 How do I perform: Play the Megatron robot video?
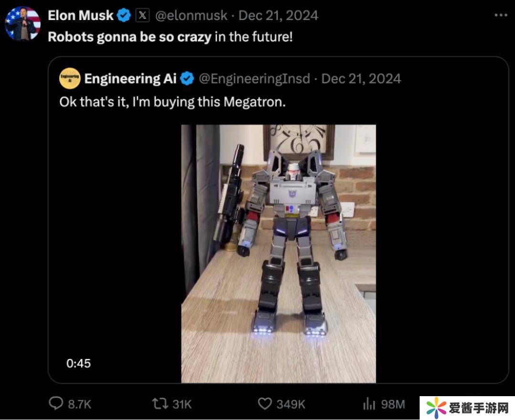pyautogui.click(x=278, y=254)
